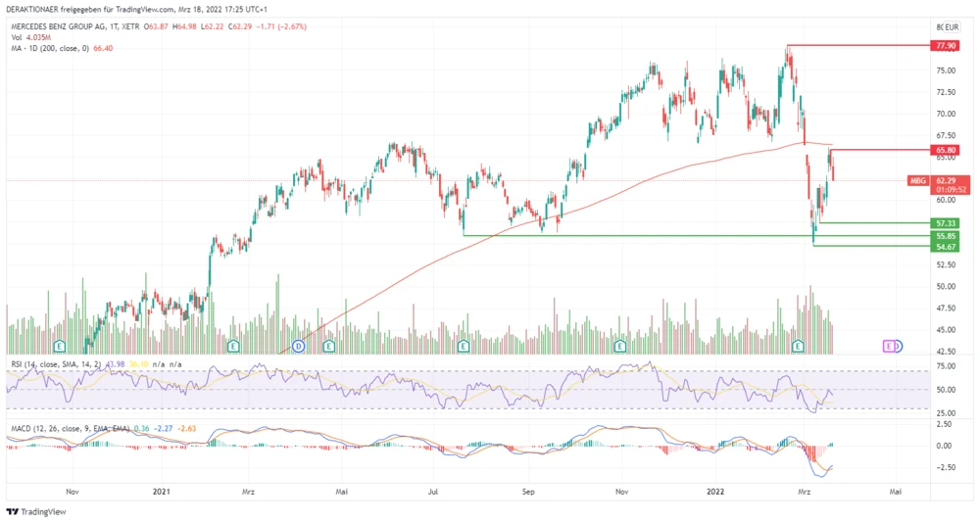The width and height of the screenshot is (980, 523).
Task: Click the Mrz label right after 2022
Action: tap(805, 492)
